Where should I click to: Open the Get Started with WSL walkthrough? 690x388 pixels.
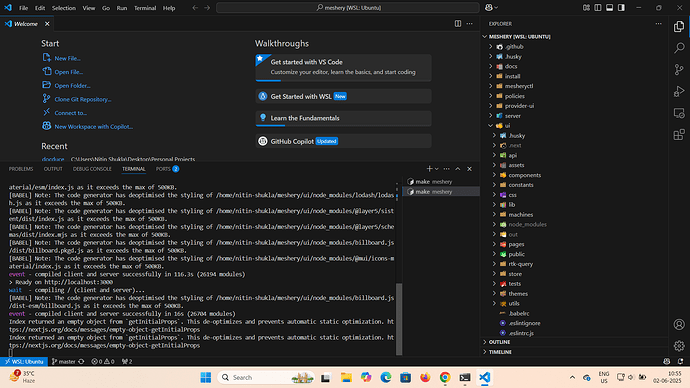(343, 96)
